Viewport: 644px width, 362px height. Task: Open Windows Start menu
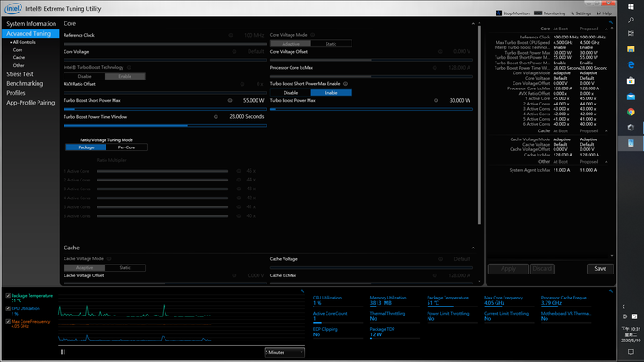(x=631, y=6)
